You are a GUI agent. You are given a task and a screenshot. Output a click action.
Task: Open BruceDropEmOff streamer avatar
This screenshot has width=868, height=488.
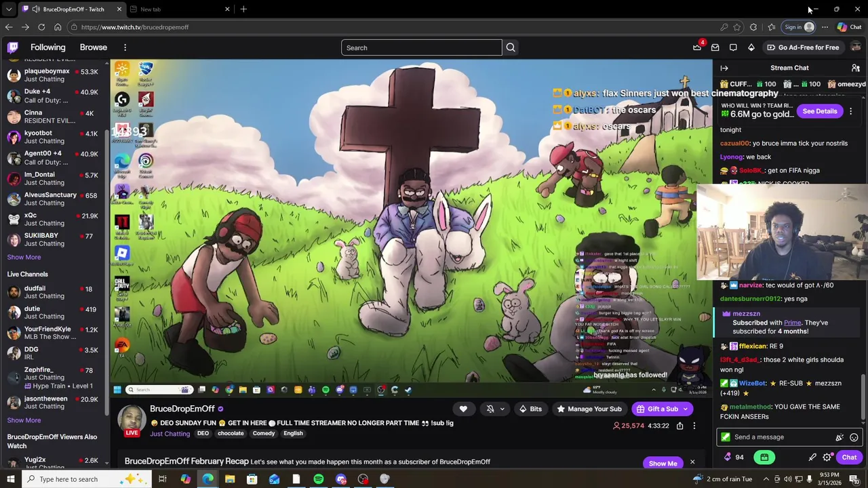(132, 420)
